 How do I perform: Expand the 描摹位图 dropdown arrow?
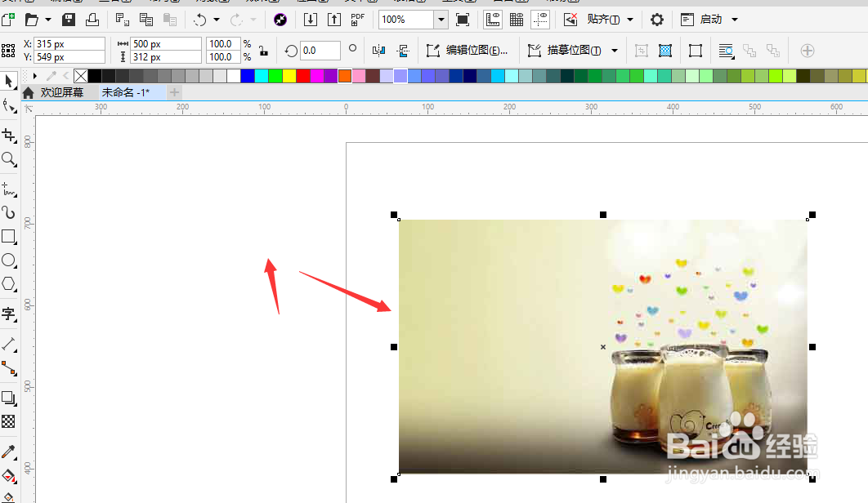click(x=615, y=51)
